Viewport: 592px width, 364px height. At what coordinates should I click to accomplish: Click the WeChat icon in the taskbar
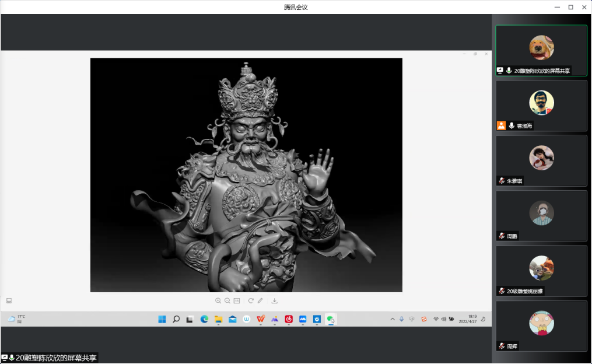pyautogui.click(x=331, y=319)
